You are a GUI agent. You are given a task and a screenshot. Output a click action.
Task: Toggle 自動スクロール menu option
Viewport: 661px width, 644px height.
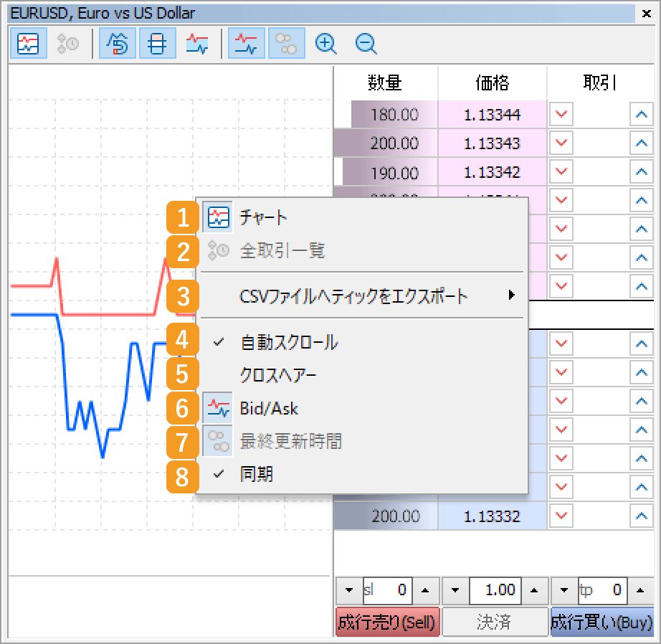tap(363, 342)
